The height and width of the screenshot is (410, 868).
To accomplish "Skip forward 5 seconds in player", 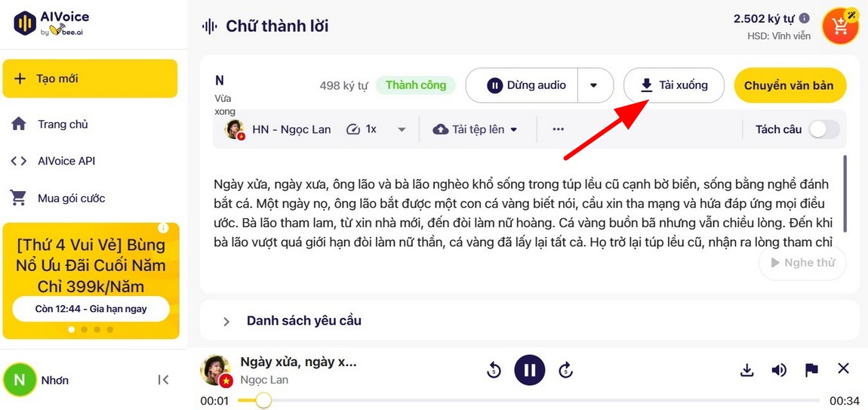I will pyautogui.click(x=565, y=369).
